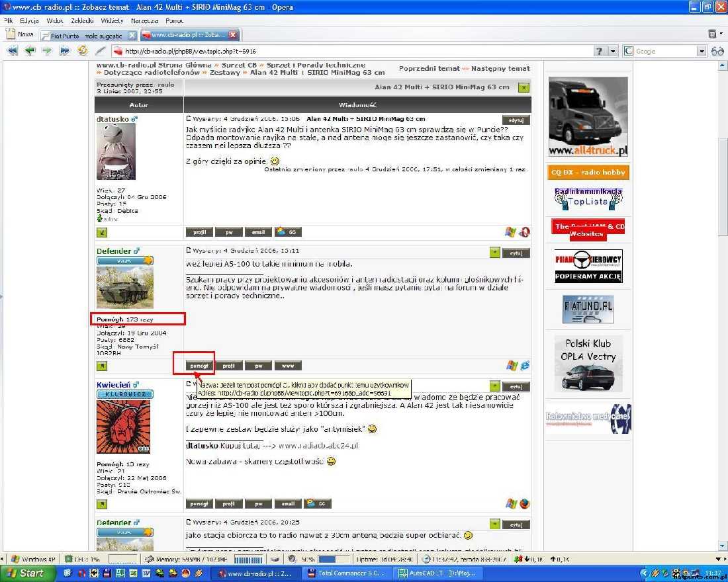Open dtatusko's profil button
This screenshot has height=582, width=728.
pos(199,232)
